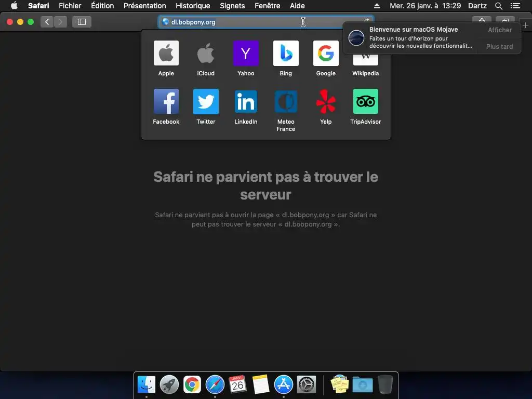Open the Apple logo system menu
This screenshot has height=399, width=532.
(x=14, y=5)
